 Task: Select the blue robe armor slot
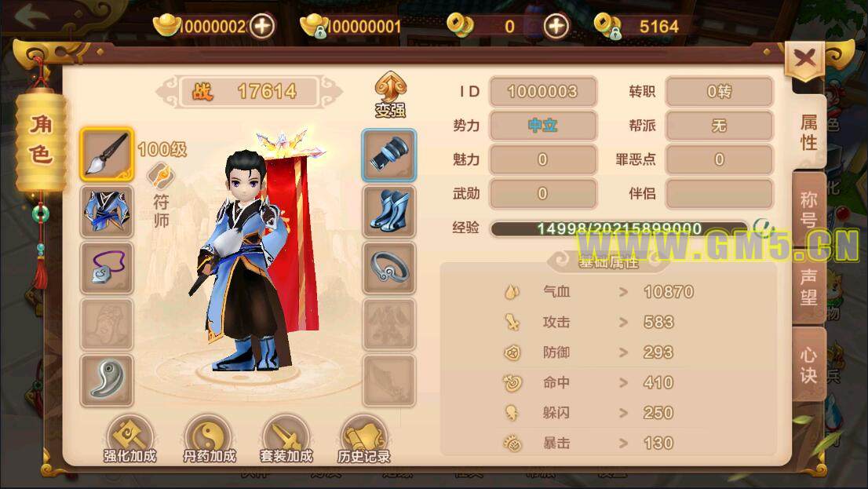point(107,212)
